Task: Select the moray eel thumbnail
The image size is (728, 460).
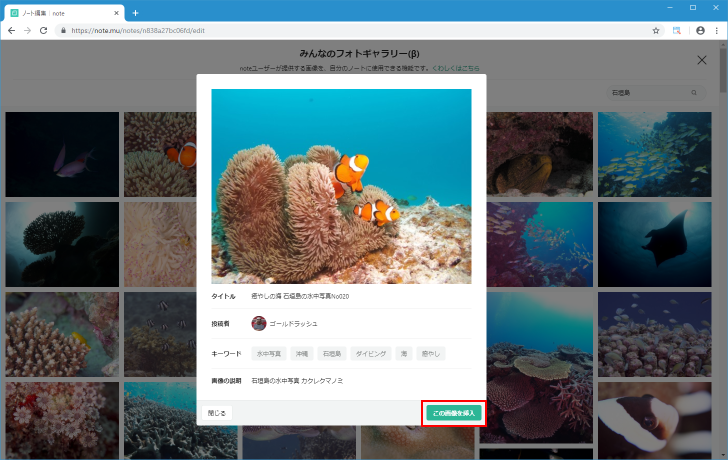Action: [540, 154]
